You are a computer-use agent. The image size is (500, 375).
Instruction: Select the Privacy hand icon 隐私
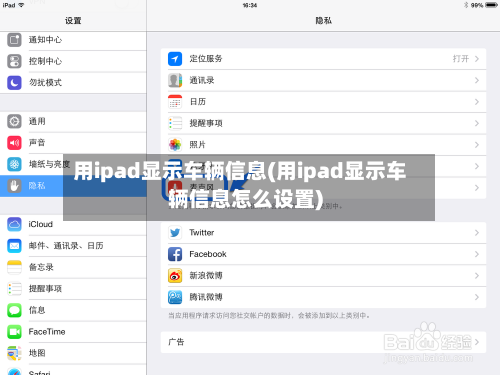point(14,186)
